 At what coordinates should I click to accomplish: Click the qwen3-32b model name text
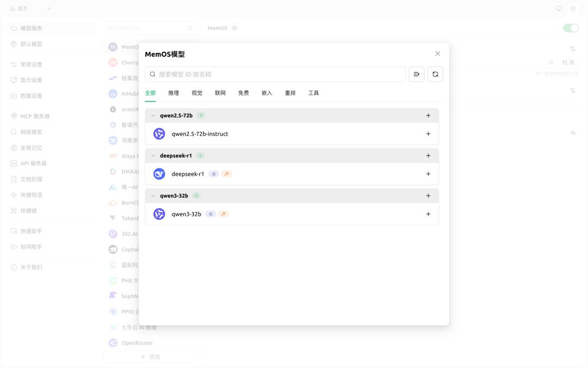(x=186, y=214)
